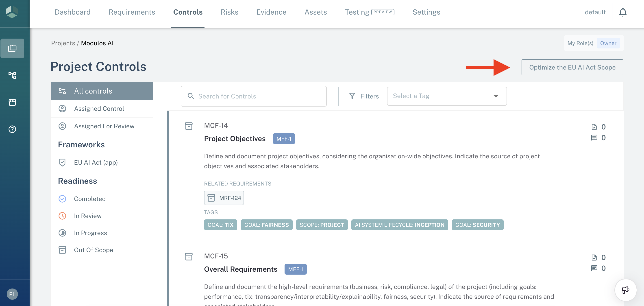Expand the Filters options

click(x=364, y=96)
